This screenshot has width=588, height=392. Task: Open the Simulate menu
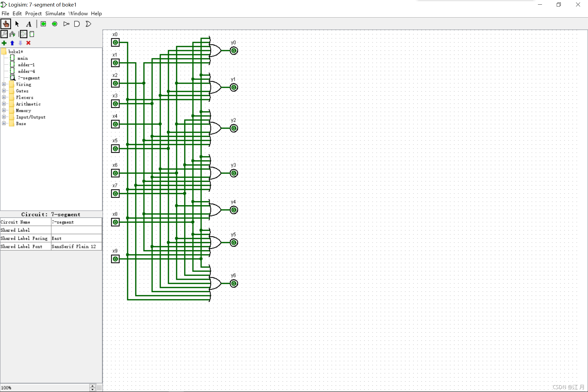[55, 13]
